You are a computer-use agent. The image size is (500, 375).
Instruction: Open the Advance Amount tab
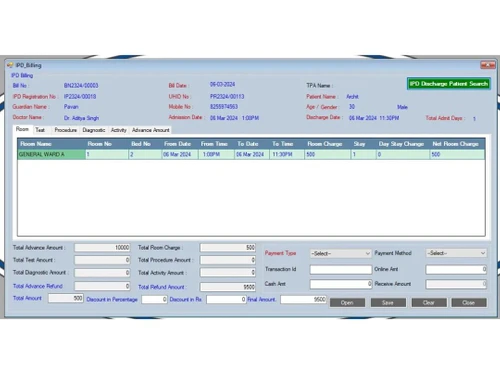[151, 130]
